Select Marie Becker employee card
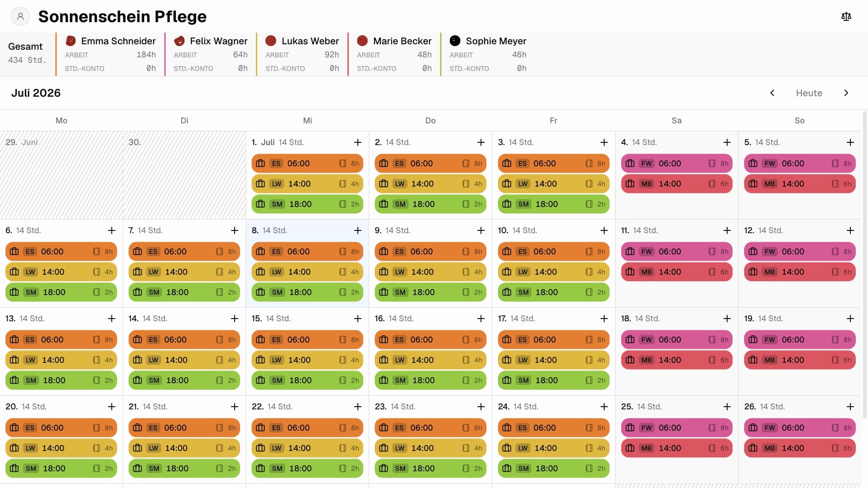Image resolution: width=868 pixels, height=488 pixels. [x=394, y=54]
